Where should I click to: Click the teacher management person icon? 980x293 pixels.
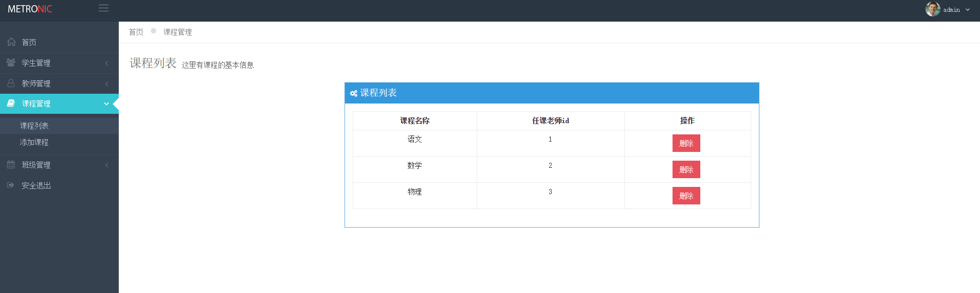pyautogui.click(x=11, y=83)
